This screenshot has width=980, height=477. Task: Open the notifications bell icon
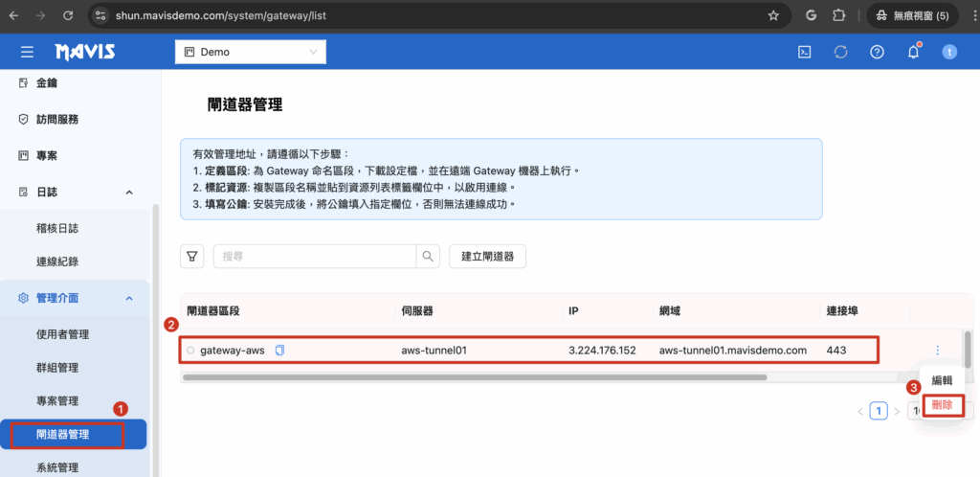tap(913, 52)
